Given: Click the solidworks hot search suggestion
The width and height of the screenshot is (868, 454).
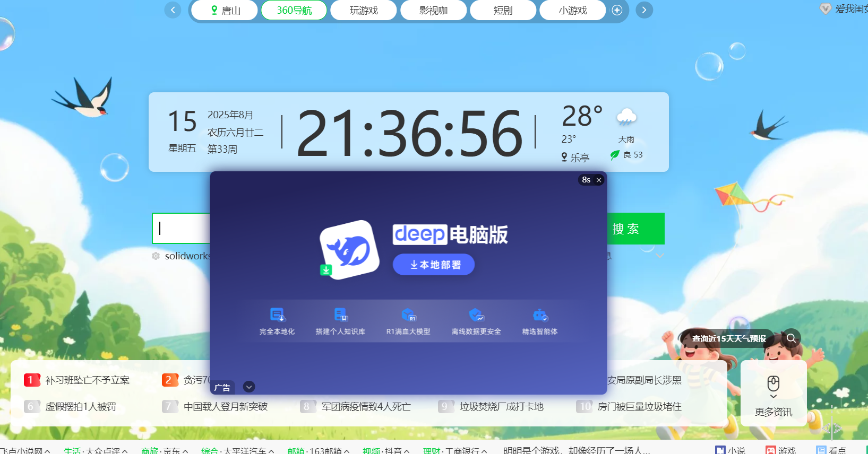Looking at the screenshot, I should (x=187, y=256).
